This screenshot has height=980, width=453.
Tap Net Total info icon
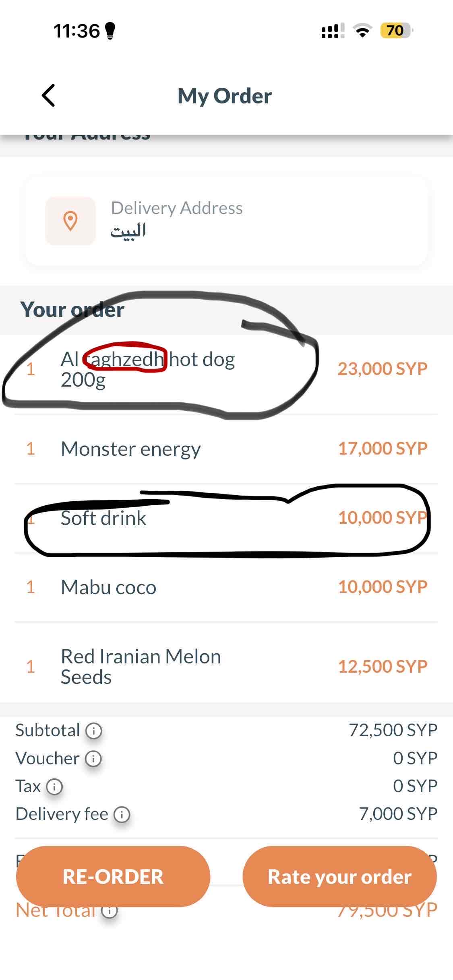click(x=109, y=911)
